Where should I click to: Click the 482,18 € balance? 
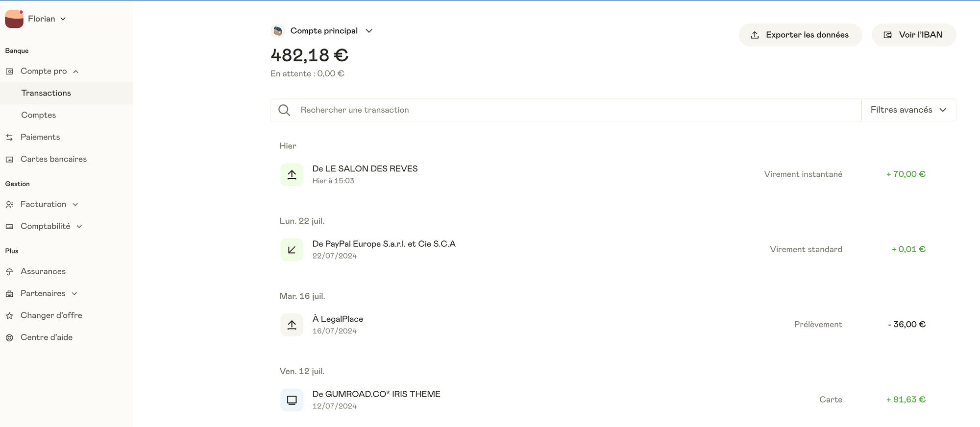(x=309, y=55)
